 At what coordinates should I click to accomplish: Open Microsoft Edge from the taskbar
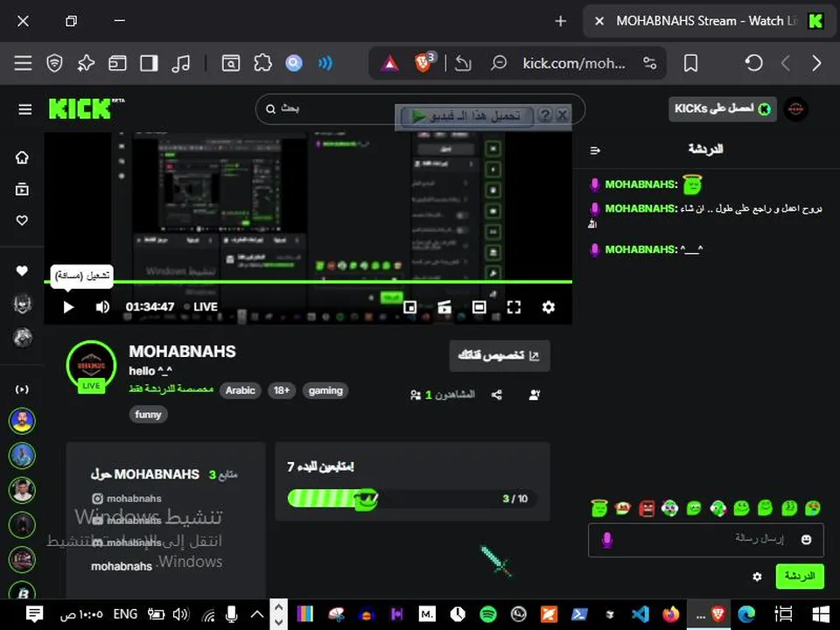(745, 614)
